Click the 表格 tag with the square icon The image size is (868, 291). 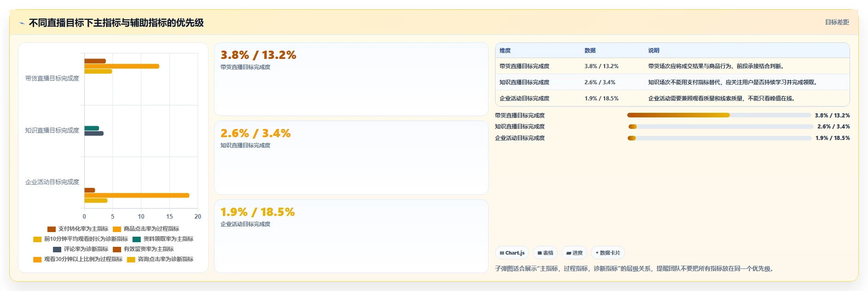click(x=545, y=253)
